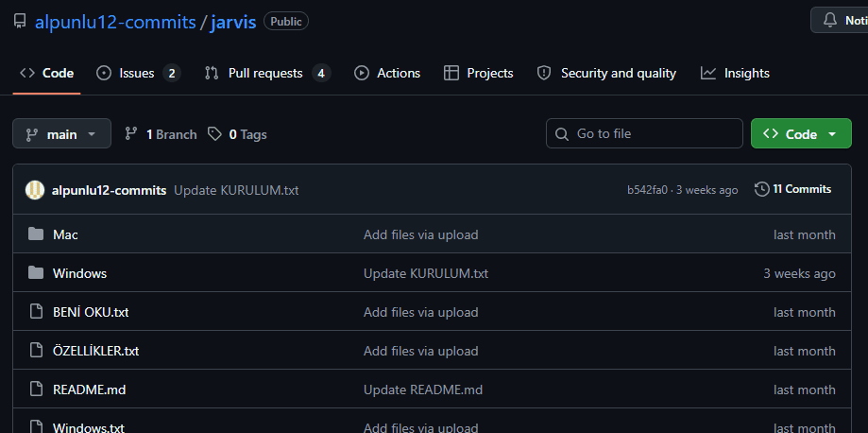
Task: Open the Projects tab
Action: pos(479,73)
